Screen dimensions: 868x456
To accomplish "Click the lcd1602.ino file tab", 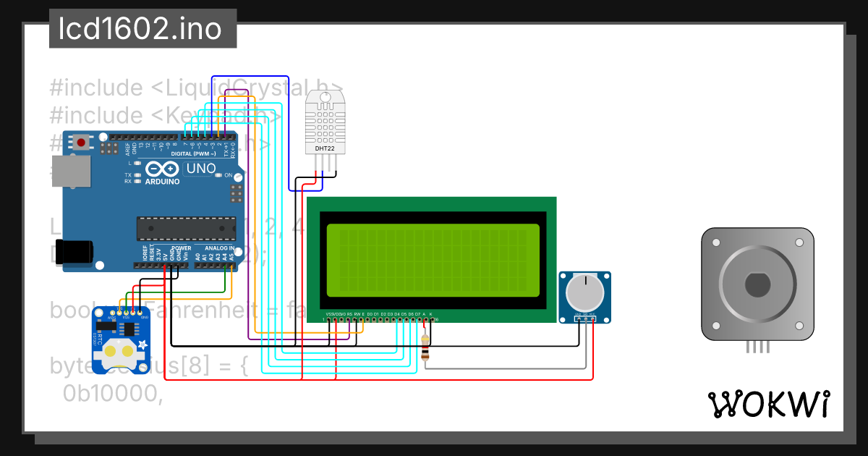I will pyautogui.click(x=142, y=29).
